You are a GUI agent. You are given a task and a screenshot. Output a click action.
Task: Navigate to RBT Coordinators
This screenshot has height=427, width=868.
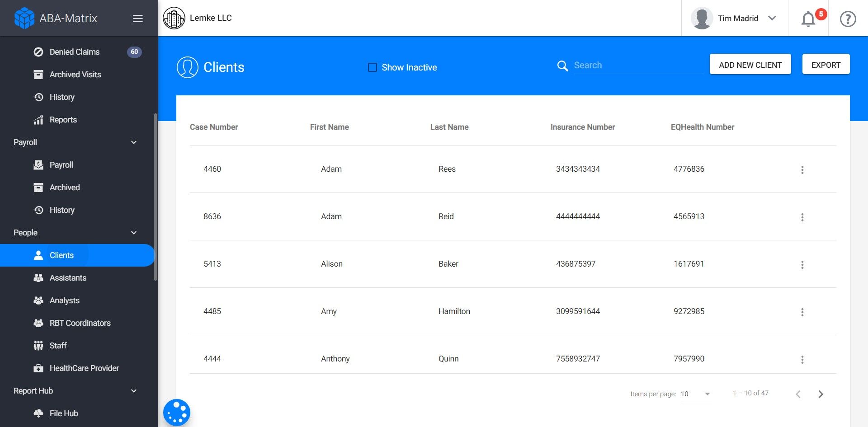(x=80, y=323)
